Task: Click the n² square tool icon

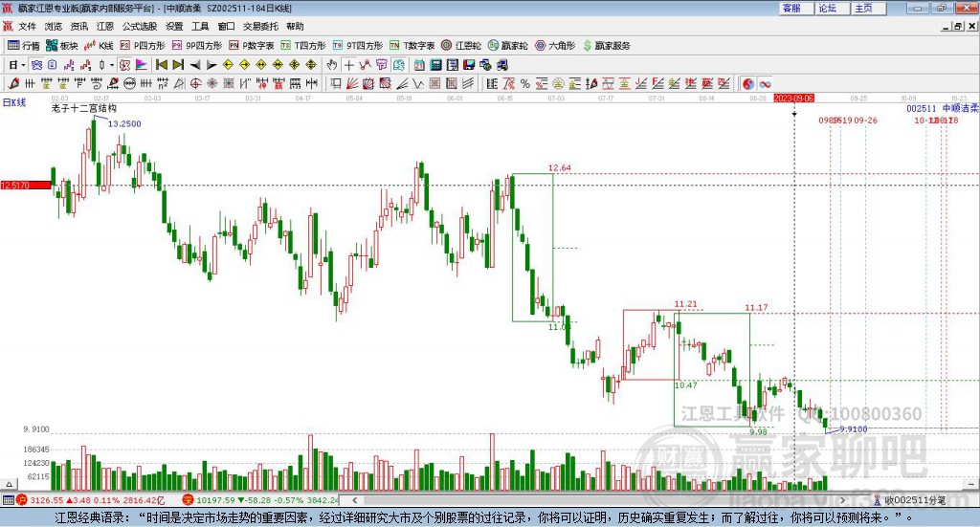Action: [163, 83]
